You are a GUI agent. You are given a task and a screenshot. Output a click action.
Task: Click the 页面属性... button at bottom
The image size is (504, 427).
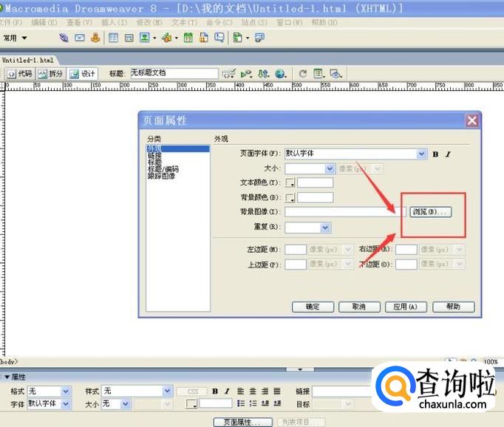point(242,422)
